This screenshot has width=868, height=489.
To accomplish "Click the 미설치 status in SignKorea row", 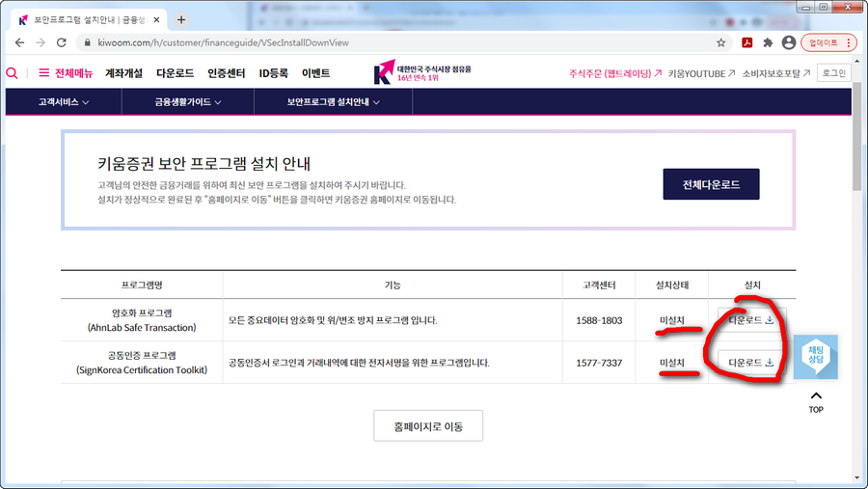I will click(x=672, y=364).
